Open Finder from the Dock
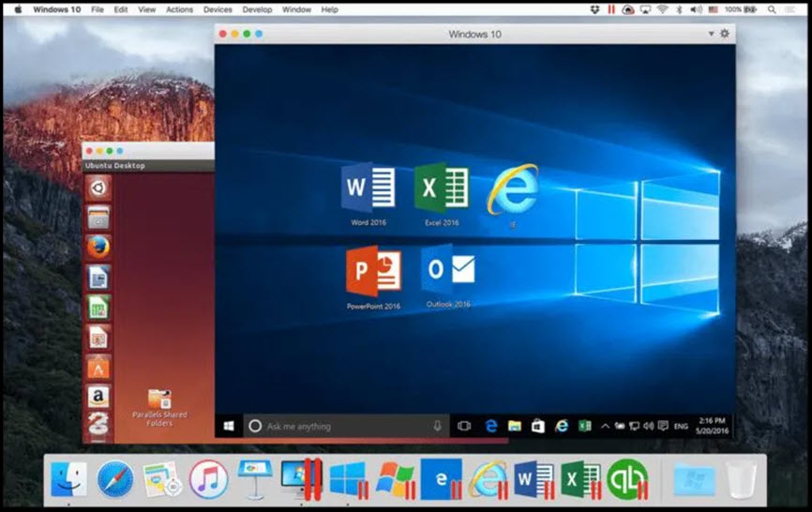812x512 pixels. click(x=68, y=479)
